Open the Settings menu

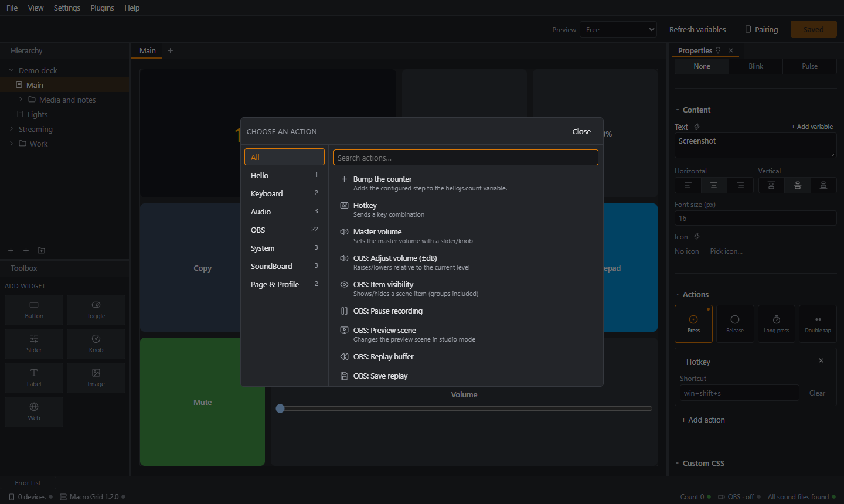point(67,8)
